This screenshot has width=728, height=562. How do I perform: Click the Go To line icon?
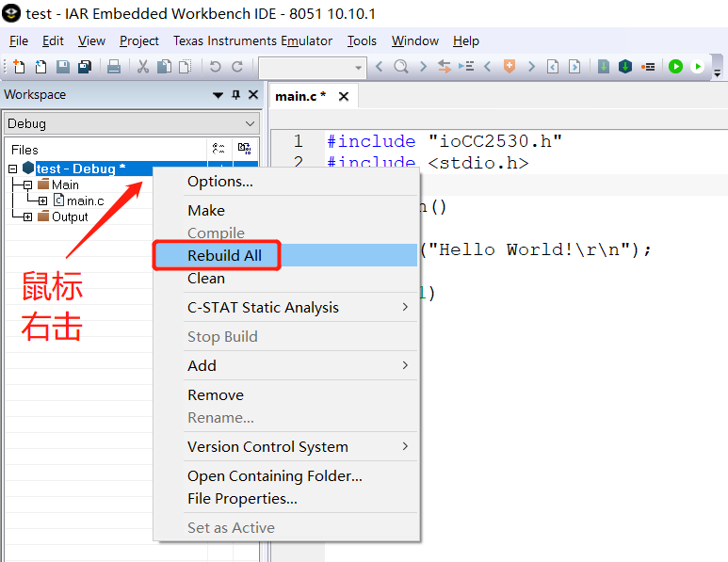(x=466, y=67)
